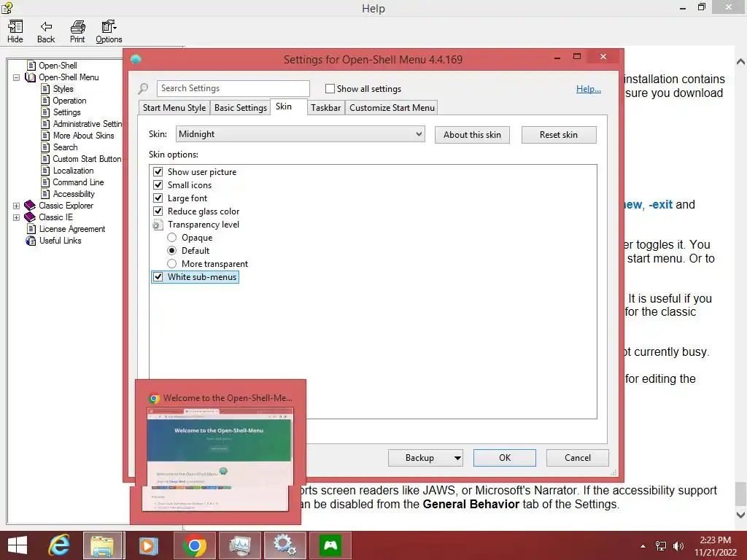Click the volume speaker tray icon
747x560 pixels.
[x=678, y=546]
